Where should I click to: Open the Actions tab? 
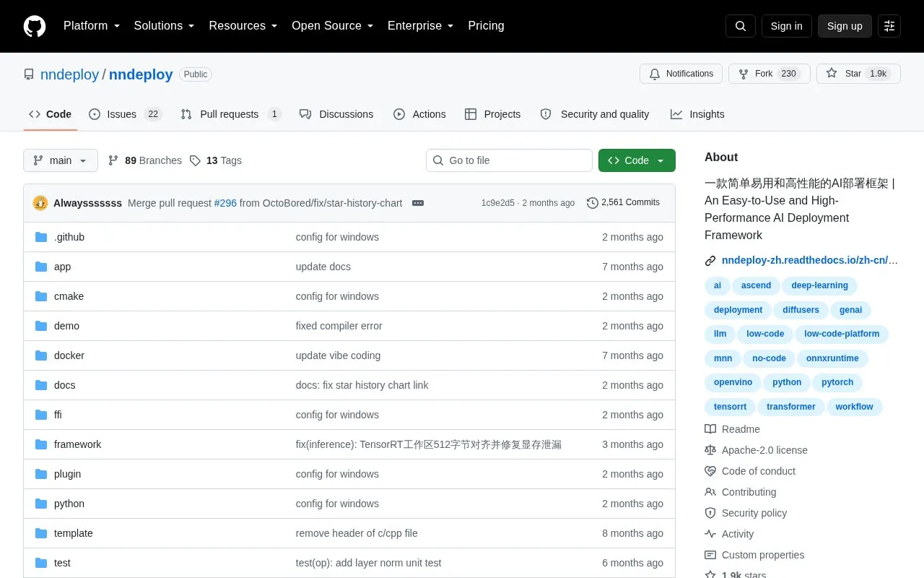coord(419,114)
